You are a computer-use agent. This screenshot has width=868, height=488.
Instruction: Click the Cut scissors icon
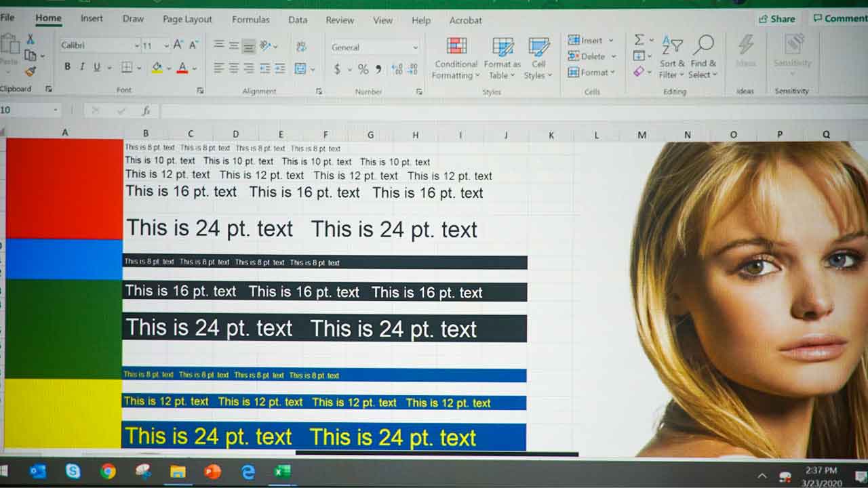31,40
